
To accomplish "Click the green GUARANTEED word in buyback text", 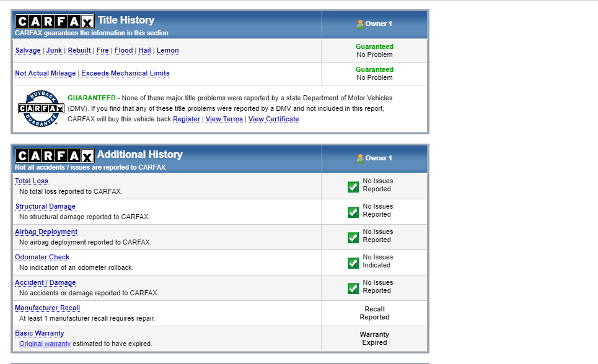I will click(x=92, y=98).
